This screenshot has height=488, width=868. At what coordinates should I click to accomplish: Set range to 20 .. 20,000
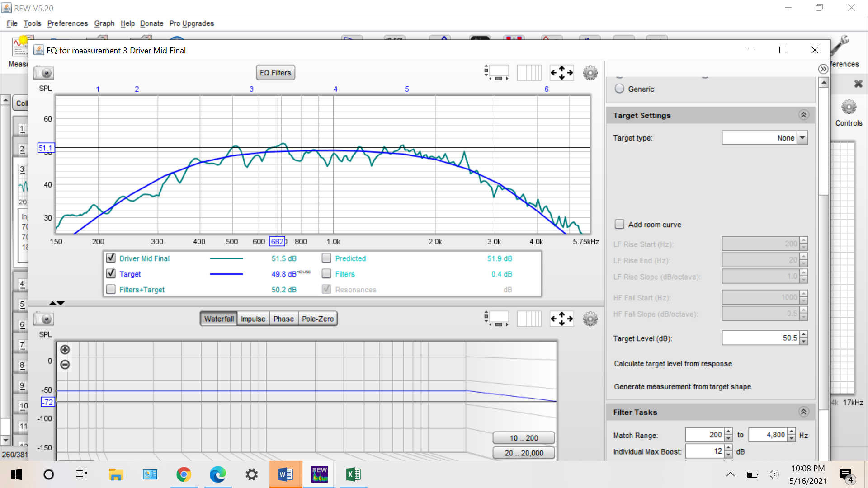524,453
